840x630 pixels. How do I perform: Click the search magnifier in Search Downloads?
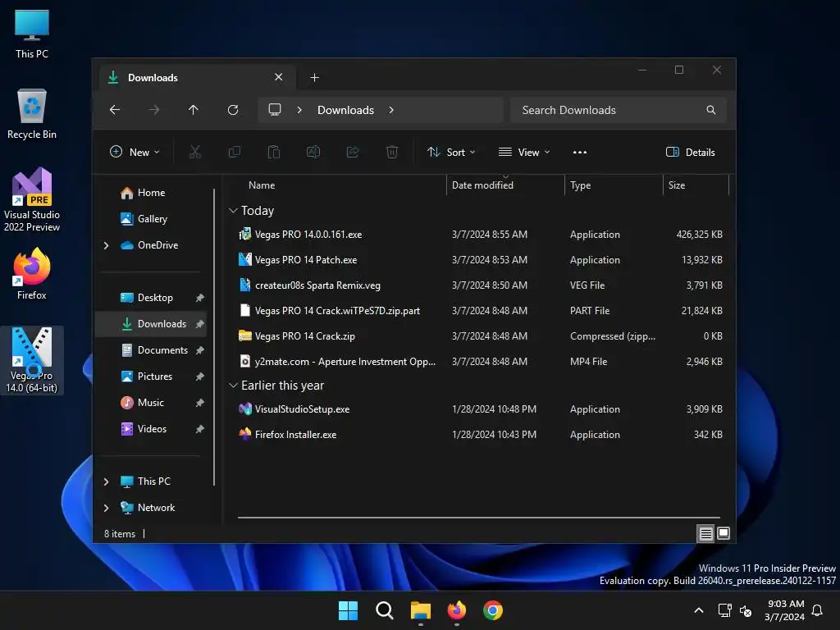(x=711, y=110)
